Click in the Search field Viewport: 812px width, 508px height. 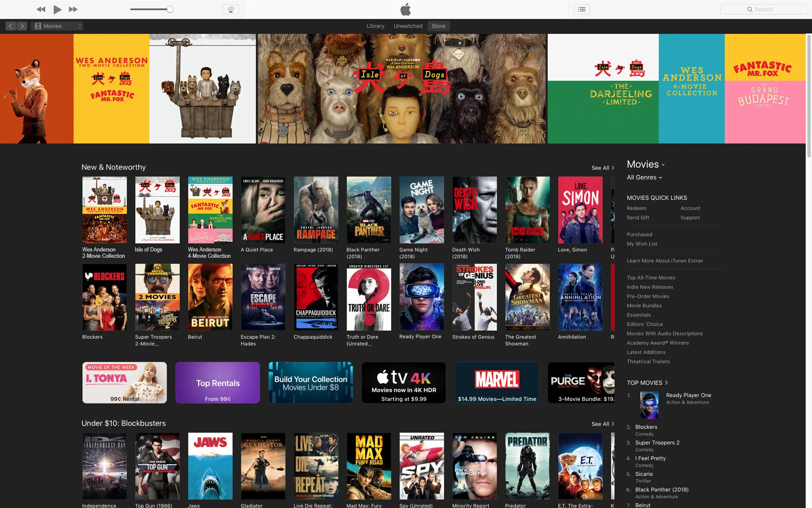(764, 9)
